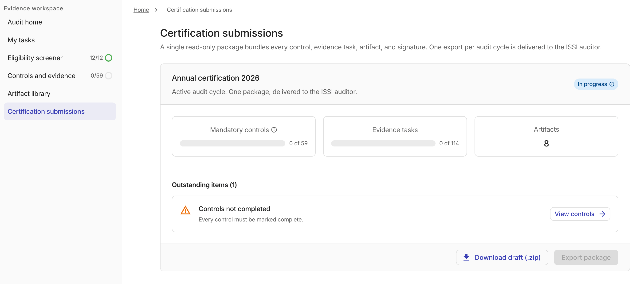Click the View controls button
Viewport: 644px width, 284px height.
pos(580,214)
